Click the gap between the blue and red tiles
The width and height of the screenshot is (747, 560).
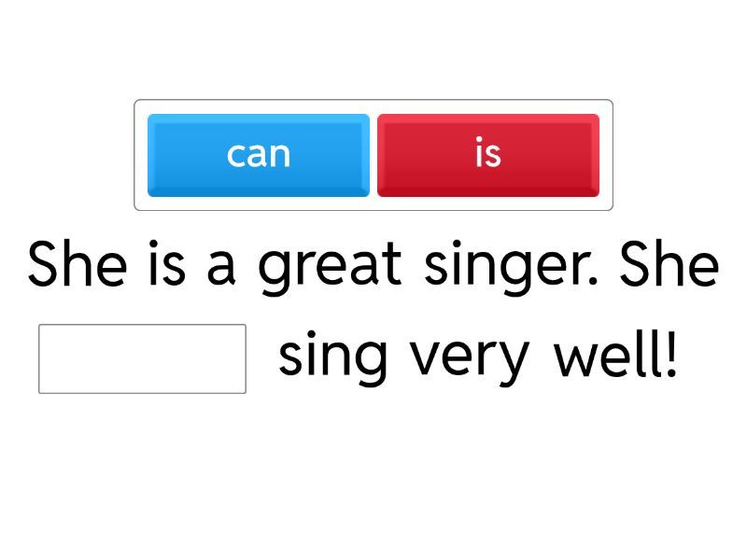(373, 155)
